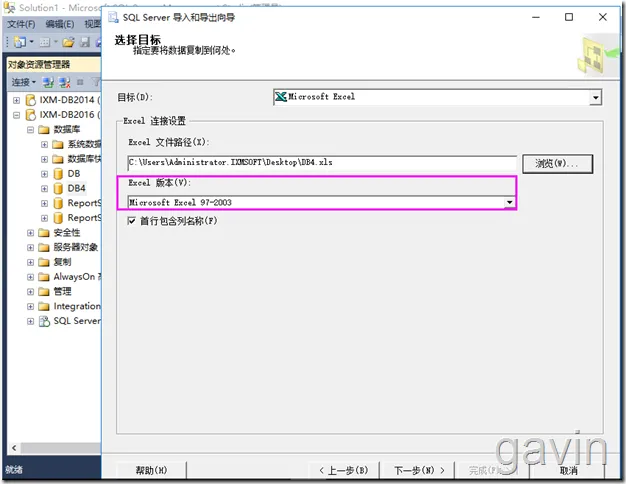Select the 管理 tree item
626x484 pixels.
coord(63,292)
